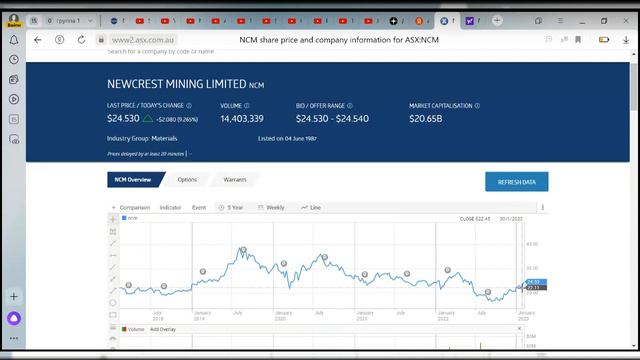
Task: Click Industry Group: Materials text
Action: point(142,138)
